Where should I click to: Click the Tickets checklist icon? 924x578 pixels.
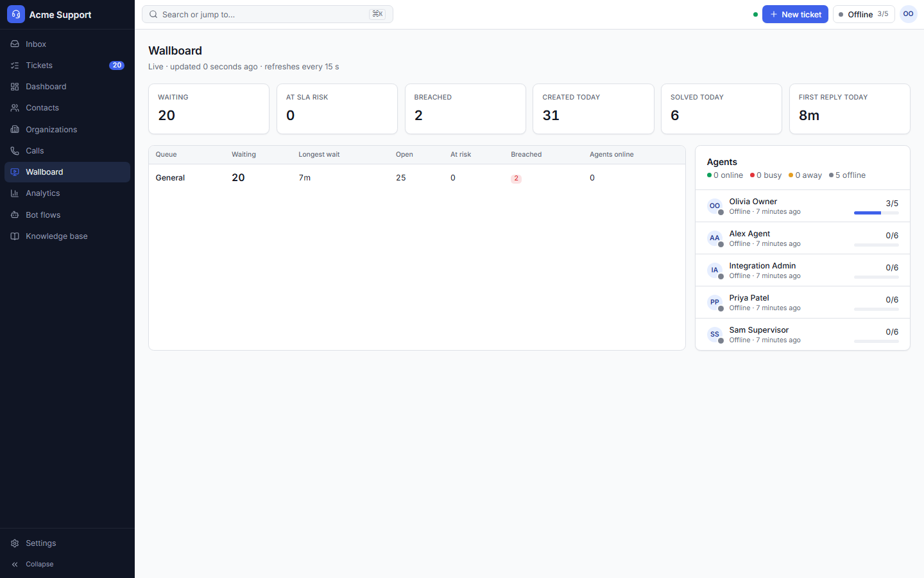tap(15, 66)
